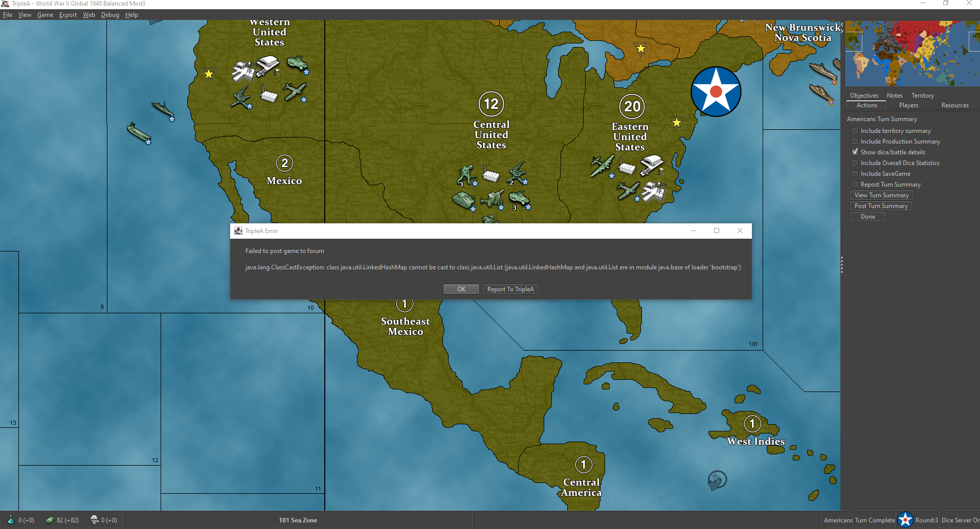Click Post Turn Summary button
The height and width of the screenshot is (529, 980).
(x=881, y=206)
